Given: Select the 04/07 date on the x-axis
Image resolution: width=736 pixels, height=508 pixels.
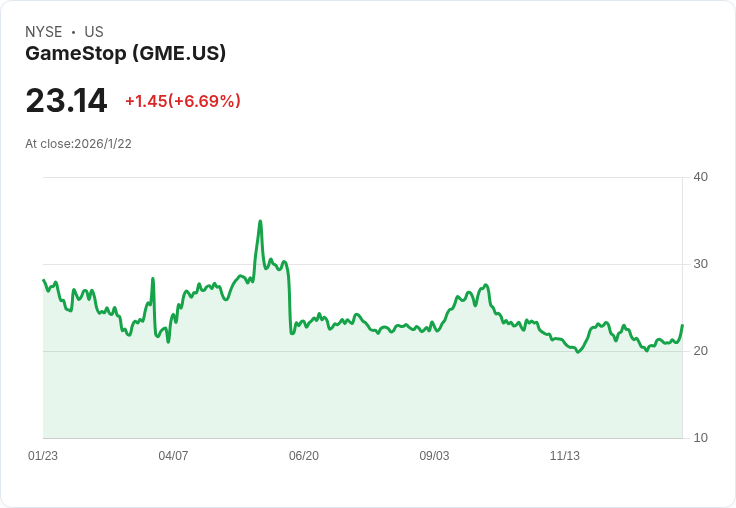Looking at the screenshot, I should [x=173, y=456].
